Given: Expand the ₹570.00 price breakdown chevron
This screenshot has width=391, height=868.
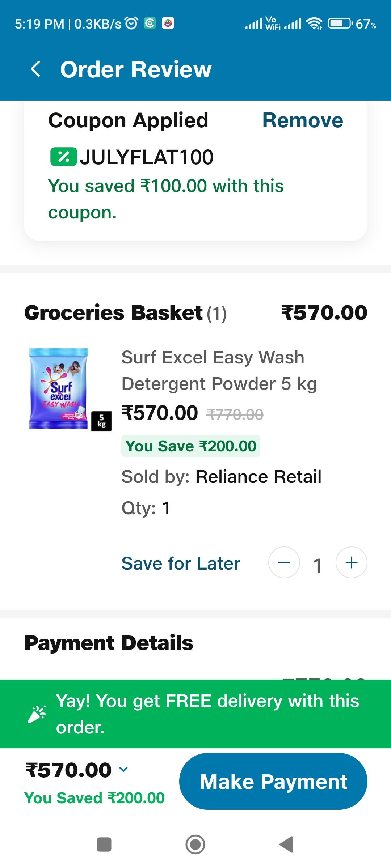Looking at the screenshot, I should pyautogui.click(x=124, y=769).
